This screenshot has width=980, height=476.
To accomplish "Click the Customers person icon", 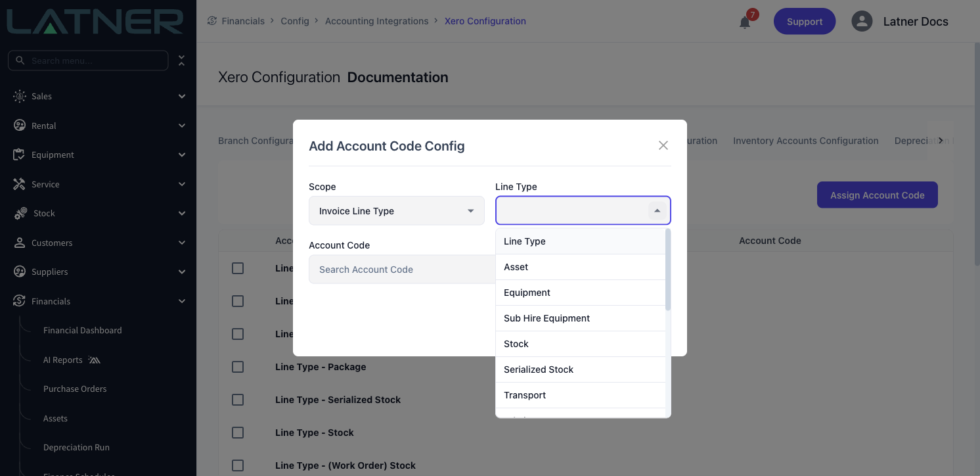I will click(x=20, y=243).
